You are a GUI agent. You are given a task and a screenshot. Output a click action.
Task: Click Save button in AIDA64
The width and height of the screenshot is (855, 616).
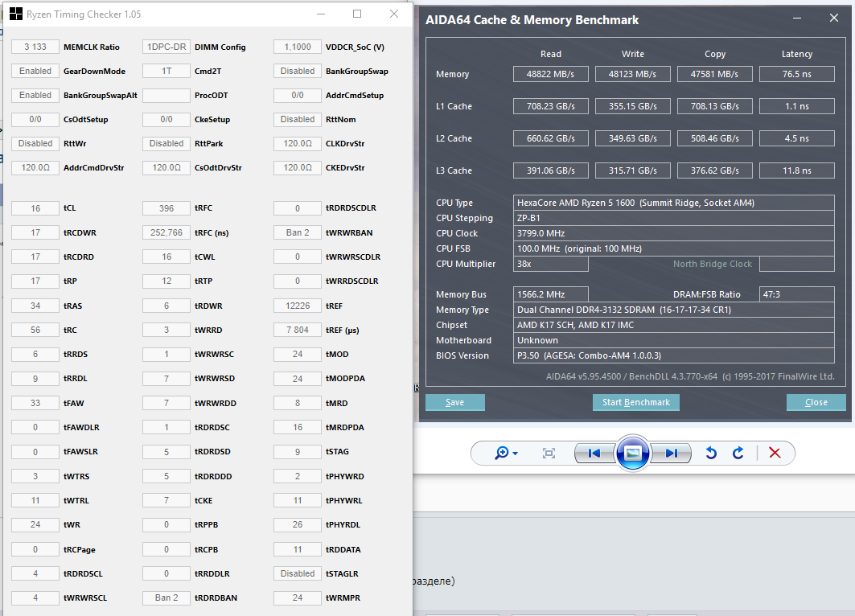click(x=454, y=402)
